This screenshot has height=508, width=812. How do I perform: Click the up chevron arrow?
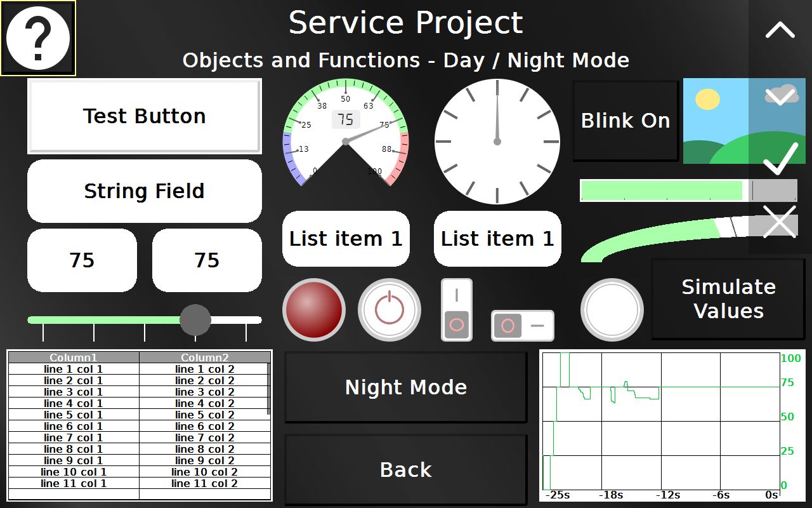point(780,30)
